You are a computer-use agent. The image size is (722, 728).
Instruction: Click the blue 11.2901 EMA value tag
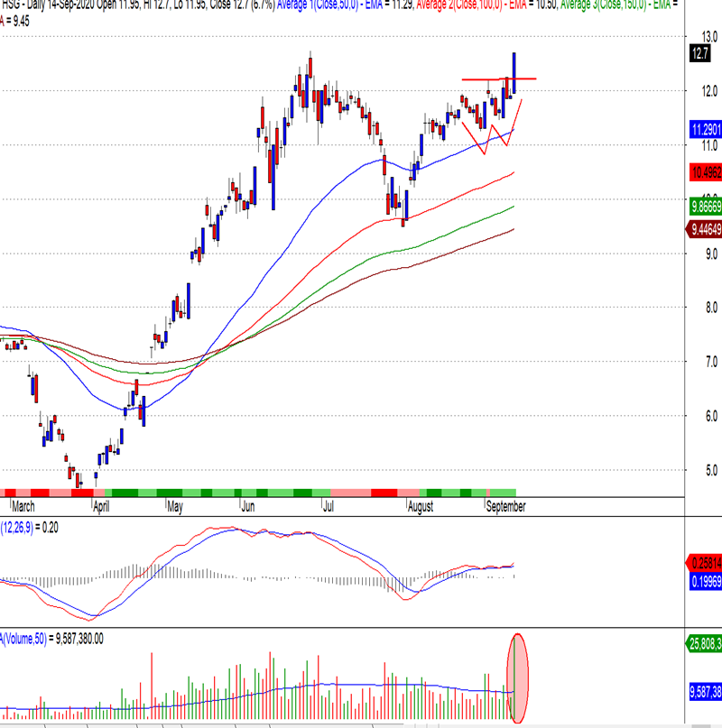[704, 129]
